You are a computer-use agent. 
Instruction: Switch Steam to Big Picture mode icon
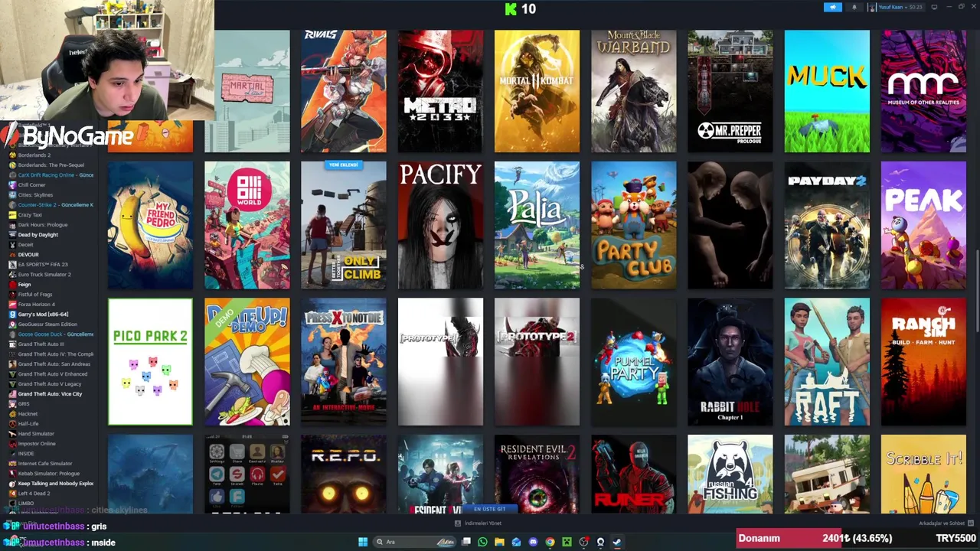[x=934, y=8]
